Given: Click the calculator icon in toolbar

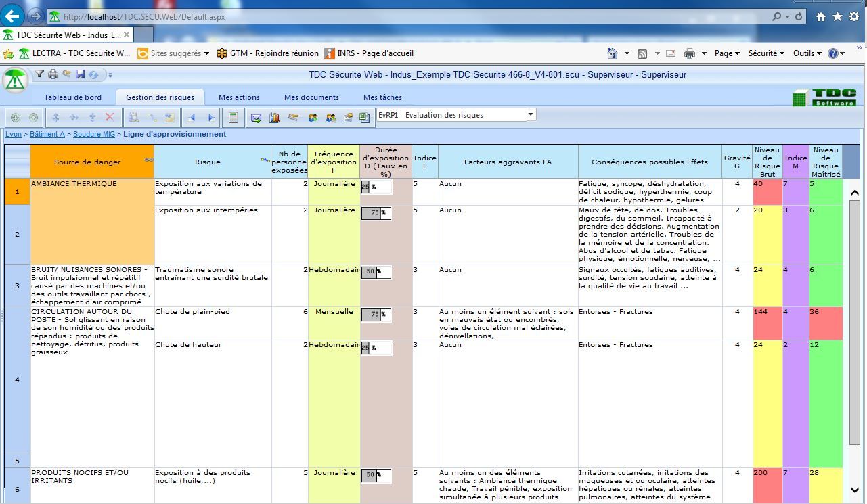Looking at the screenshot, I should tap(233, 118).
